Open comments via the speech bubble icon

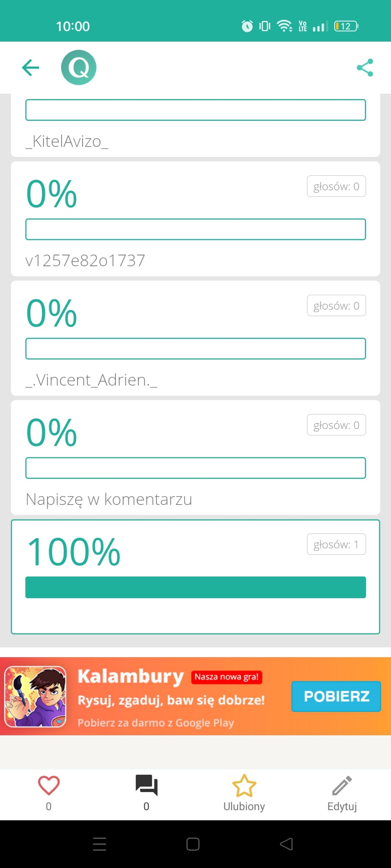[x=146, y=785]
